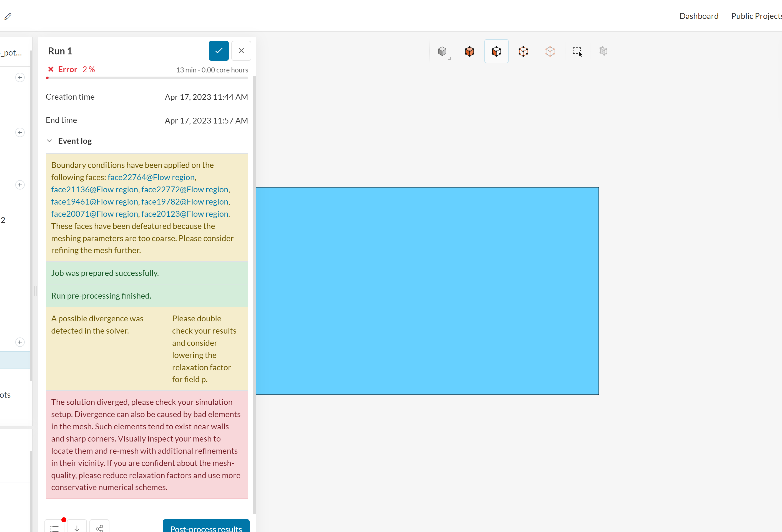This screenshot has width=782, height=532.
Task: Select the face selection mode icon
Action: click(496, 51)
